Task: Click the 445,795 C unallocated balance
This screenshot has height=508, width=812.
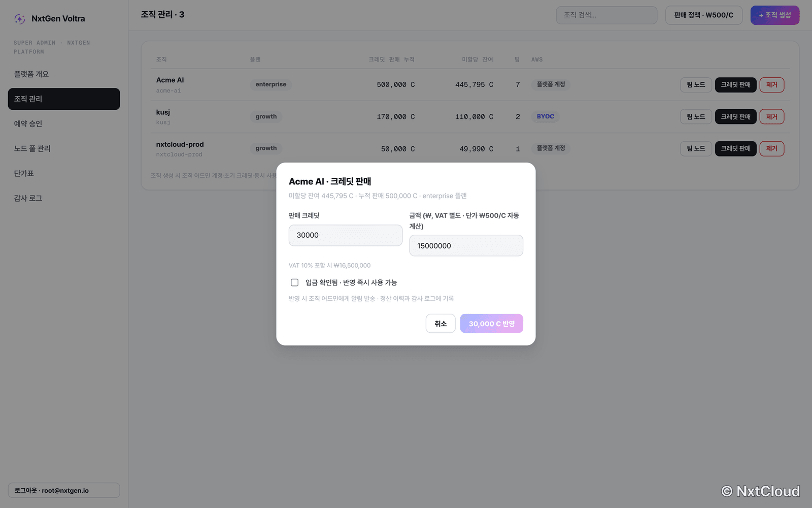Action: [474, 85]
